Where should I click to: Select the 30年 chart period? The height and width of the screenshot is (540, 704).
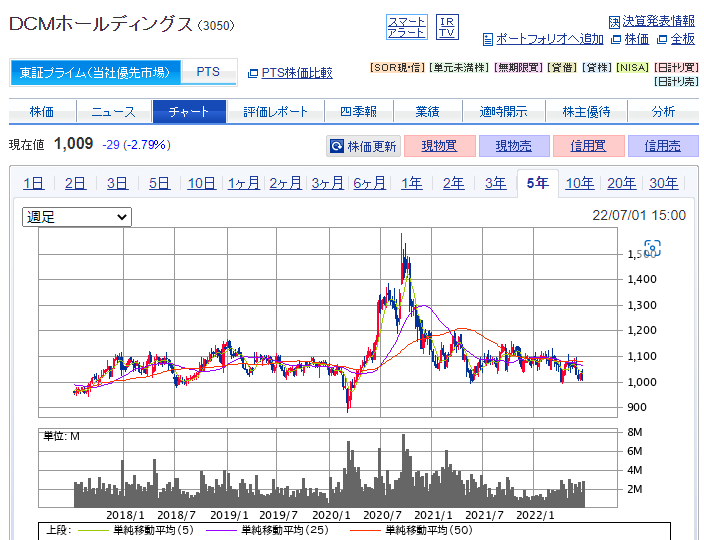coord(664,183)
